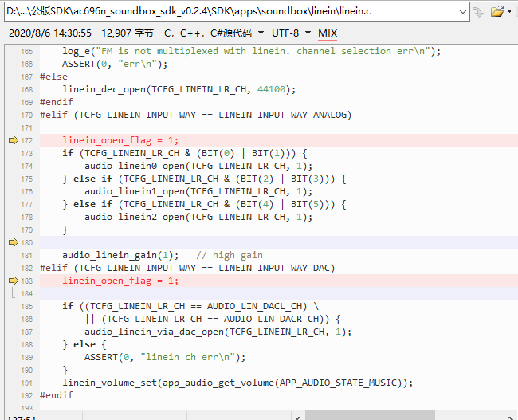Screen dimensions: 518x420
Task: Click the MIX line ending label
Action: tap(328, 33)
